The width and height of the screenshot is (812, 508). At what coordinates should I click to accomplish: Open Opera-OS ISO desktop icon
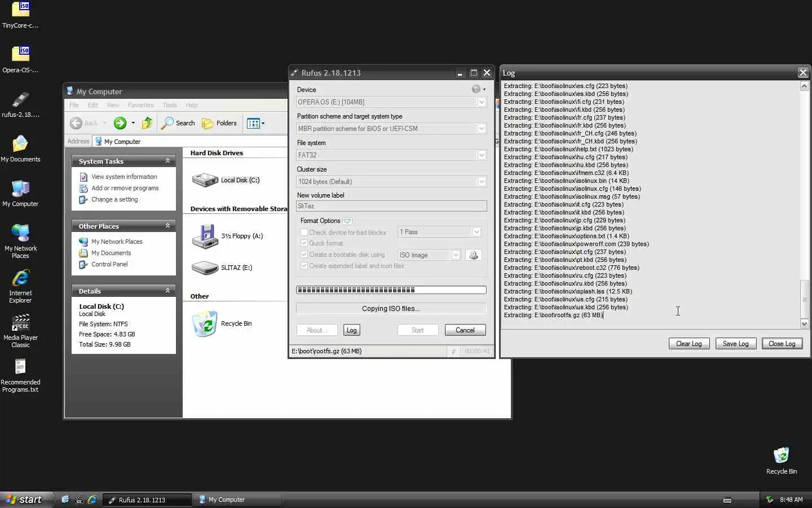coord(20,59)
